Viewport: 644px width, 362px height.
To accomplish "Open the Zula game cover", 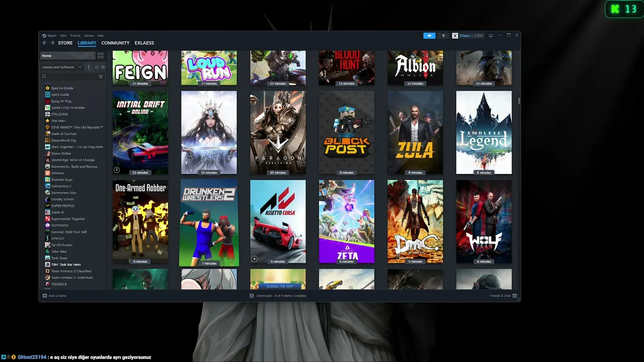I will tap(415, 133).
